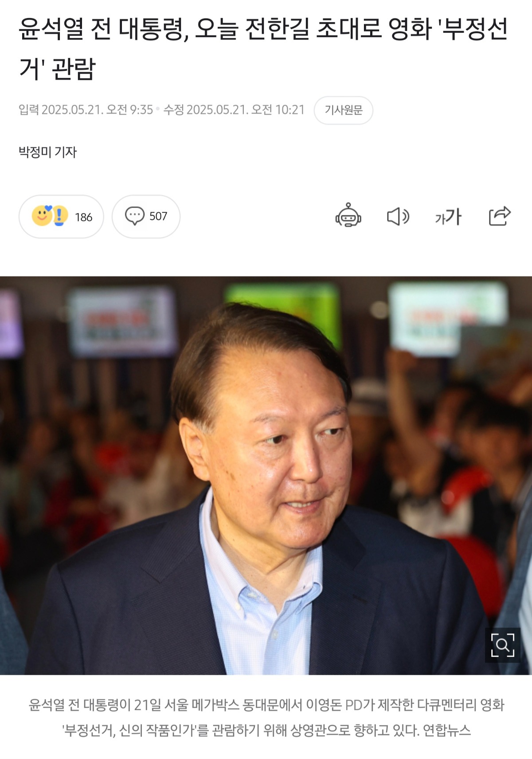Open the AI summary robot icon
The width and height of the screenshot is (532, 759).
click(348, 216)
